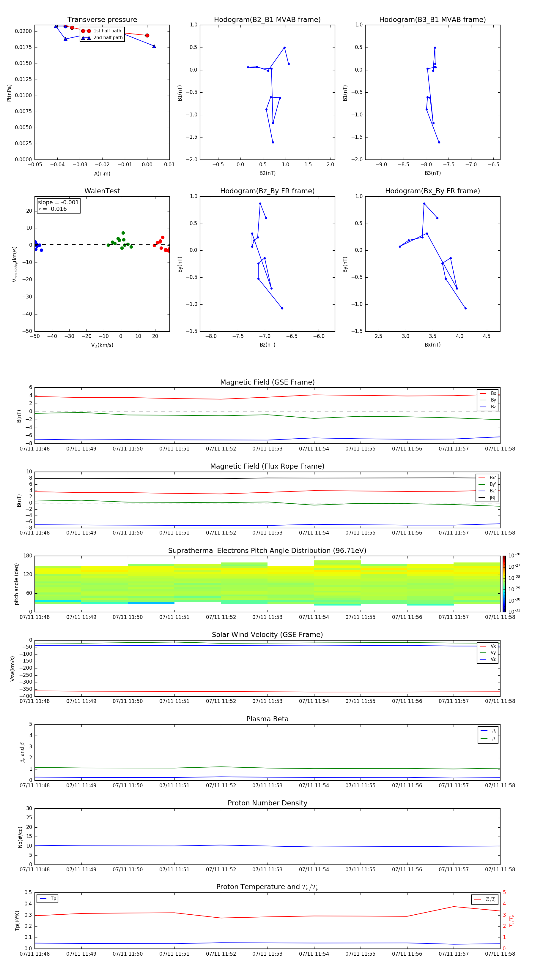Click the '0.0200' tick on Transverse pressure axis
Viewport: 535px width, 980px height.
point(23,31)
